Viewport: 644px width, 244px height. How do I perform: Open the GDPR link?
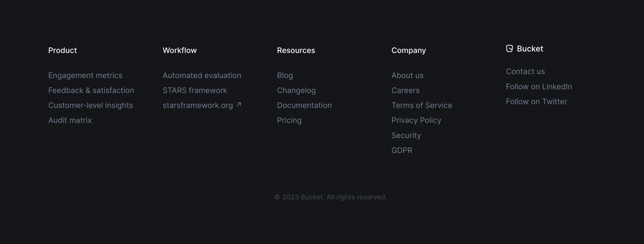(402, 151)
